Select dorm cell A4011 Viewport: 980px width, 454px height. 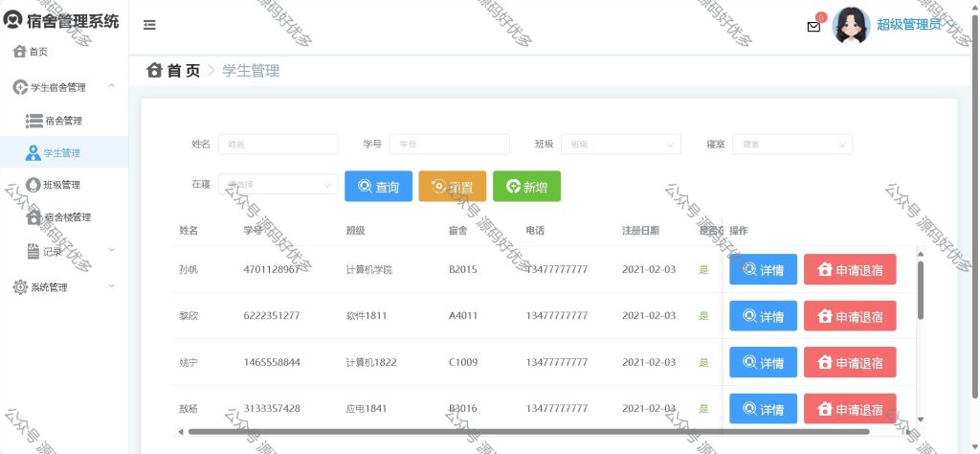(463, 316)
